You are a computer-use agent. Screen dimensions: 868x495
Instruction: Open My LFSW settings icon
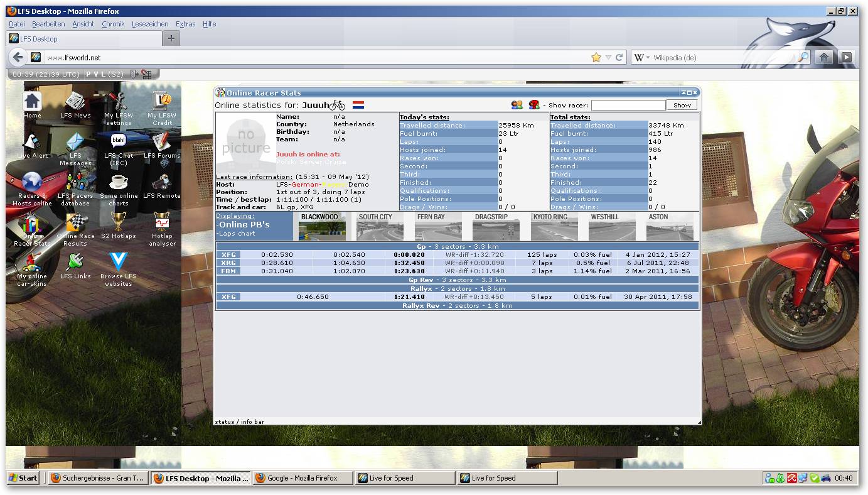(x=119, y=101)
